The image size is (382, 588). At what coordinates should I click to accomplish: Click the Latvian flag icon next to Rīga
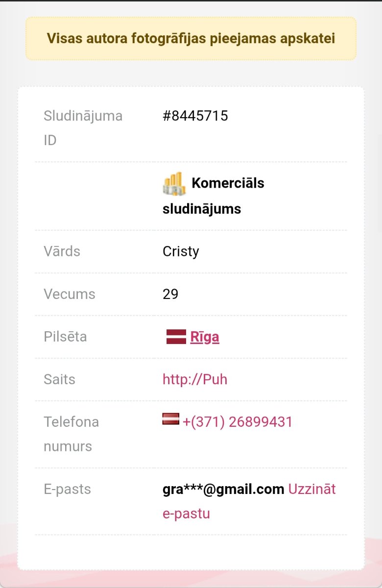pyautogui.click(x=176, y=337)
